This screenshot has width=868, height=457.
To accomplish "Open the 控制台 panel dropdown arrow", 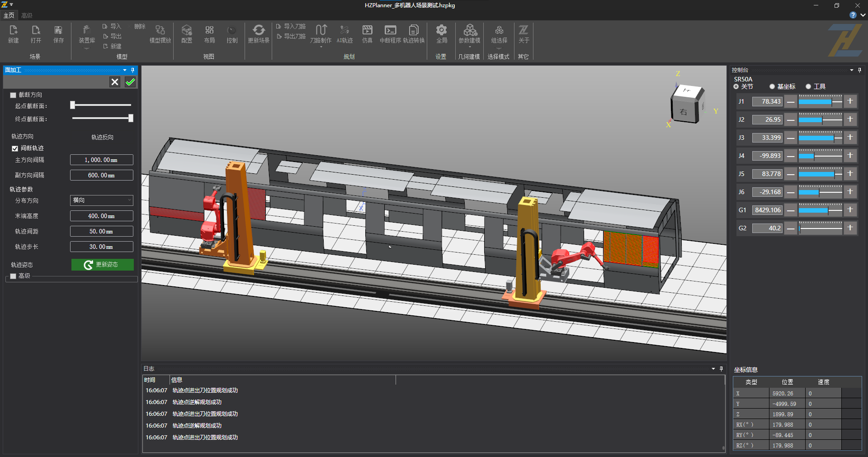I will coord(851,70).
